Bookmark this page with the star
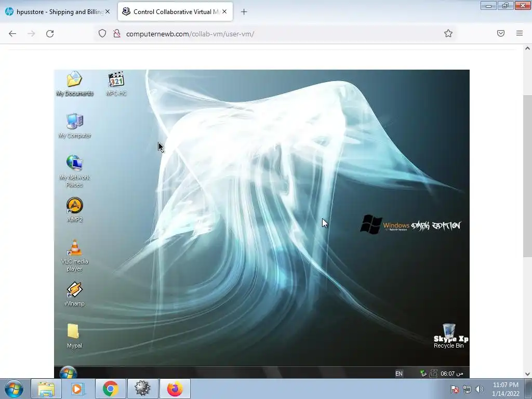Viewport: 532px width, 399px height. pyautogui.click(x=448, y=34)
